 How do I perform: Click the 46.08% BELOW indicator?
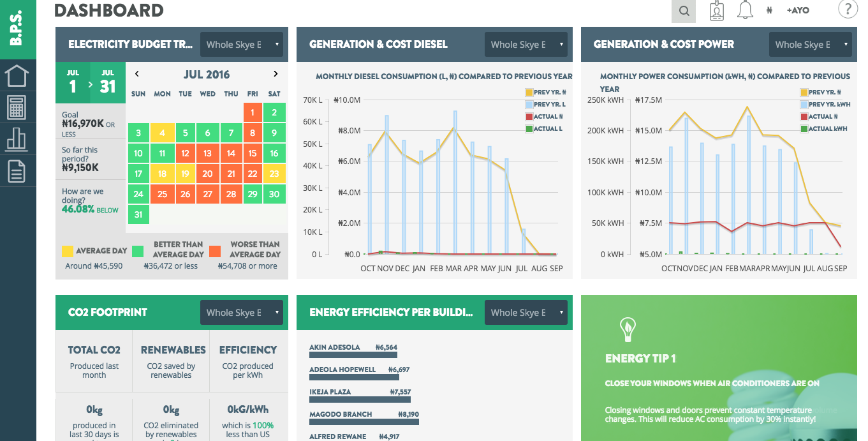click(x=90, y=209)
